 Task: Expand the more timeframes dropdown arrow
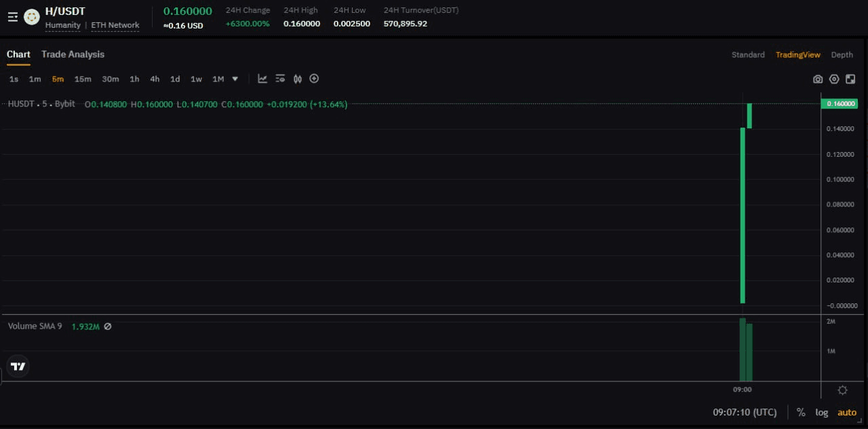coord(235,79)
